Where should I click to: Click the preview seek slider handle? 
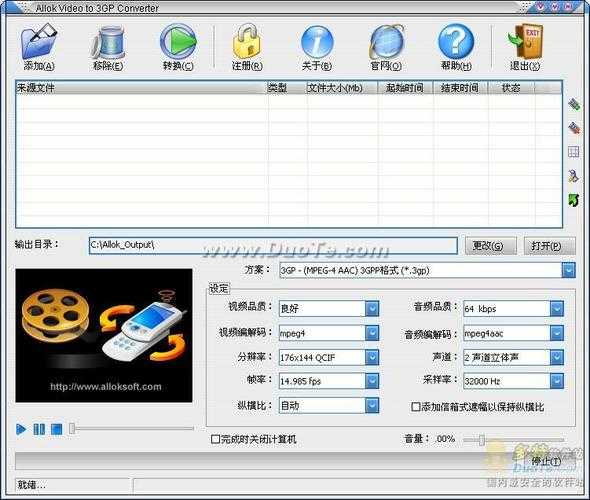click(72, 428)
